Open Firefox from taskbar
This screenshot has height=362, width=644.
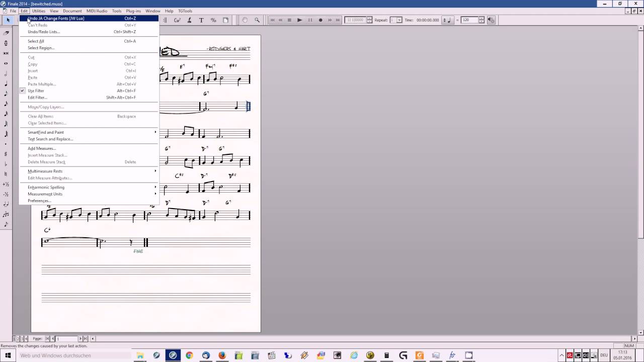[222, 355]
